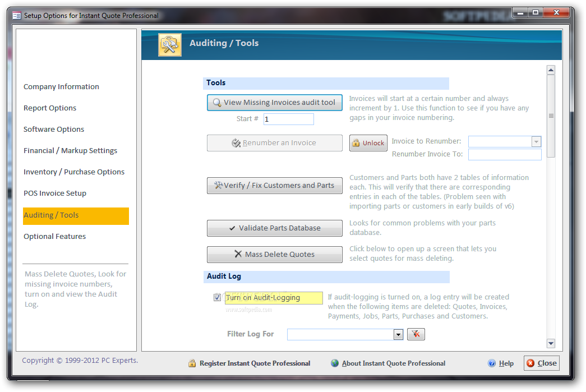The height and width of the screenshot is (392, 586).
Task: Click the padlock icon beside Register Instant Quote
Action: (192, 363)
